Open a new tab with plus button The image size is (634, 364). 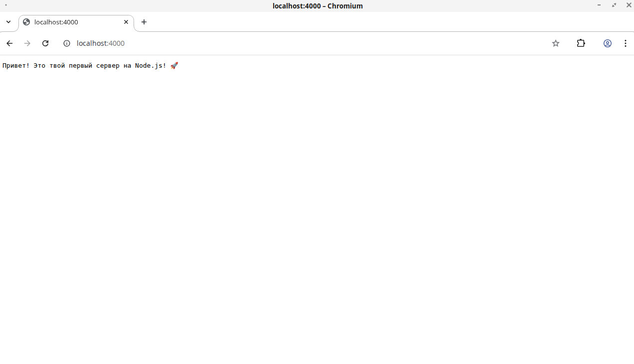click(x=144, y=22)
